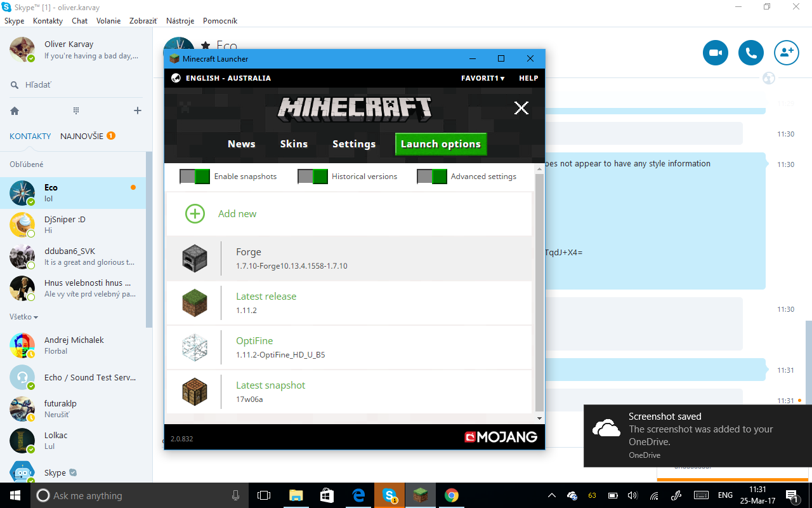Screen dimensions: 812x508
Task: Toggle the Historical versions switch
Action: [x=312, y=177]
